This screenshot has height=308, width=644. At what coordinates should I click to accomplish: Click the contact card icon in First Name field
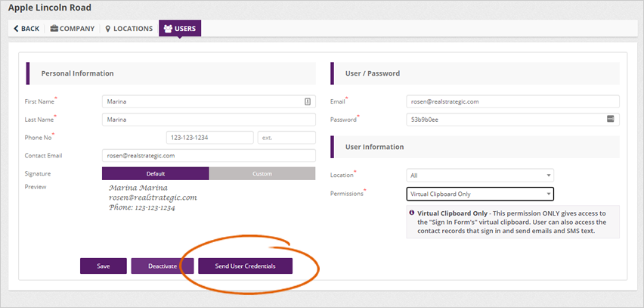(308, 101)
